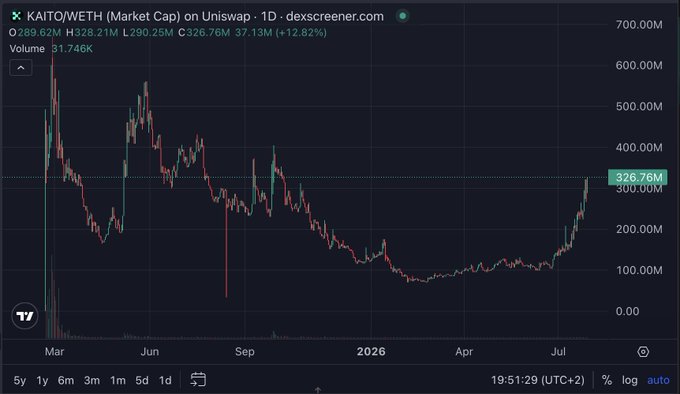The height and width of the screenshot is (394, 680).
Task: Click the O289.62M open value
Action: (35, 33)
